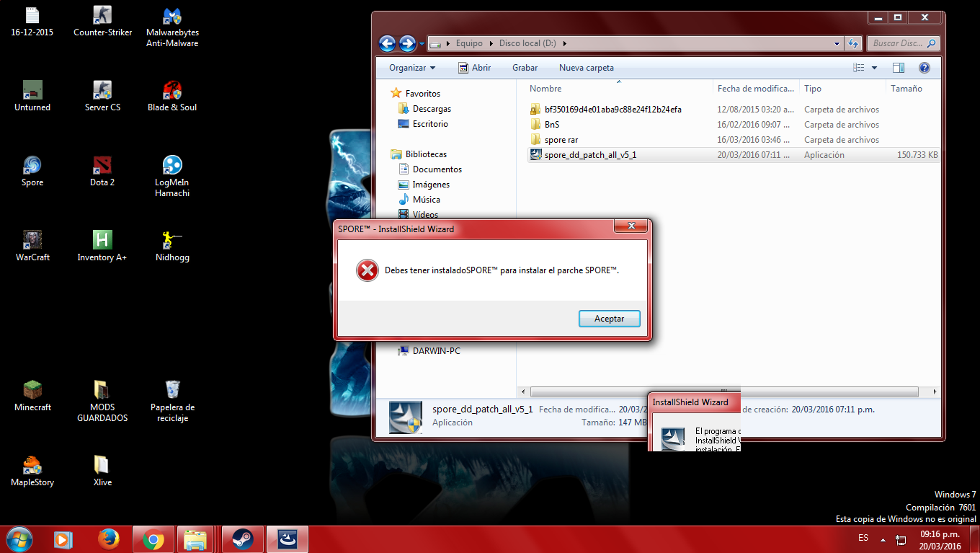Click the Explorer help icon

tap(925, 68)
